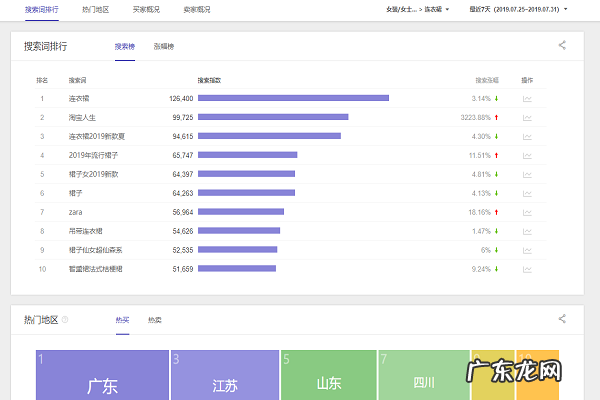Open the 卖家概况 top tab
Image resolution: width=600 pixels, height=400 pixels.
click(194, 9)
